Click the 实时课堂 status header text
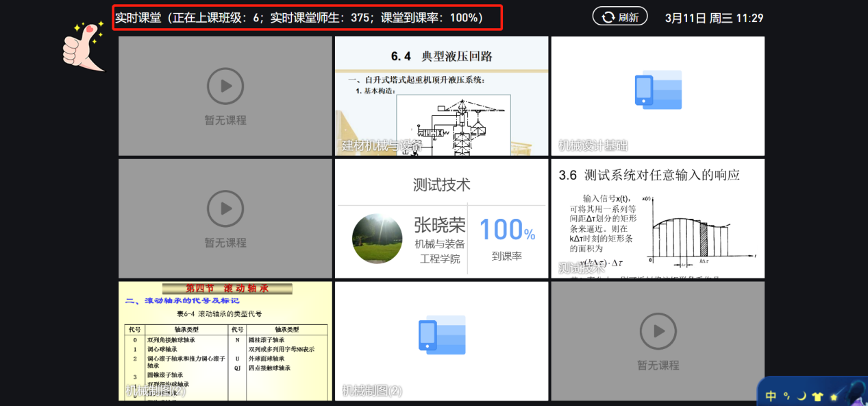 point(299,18)
